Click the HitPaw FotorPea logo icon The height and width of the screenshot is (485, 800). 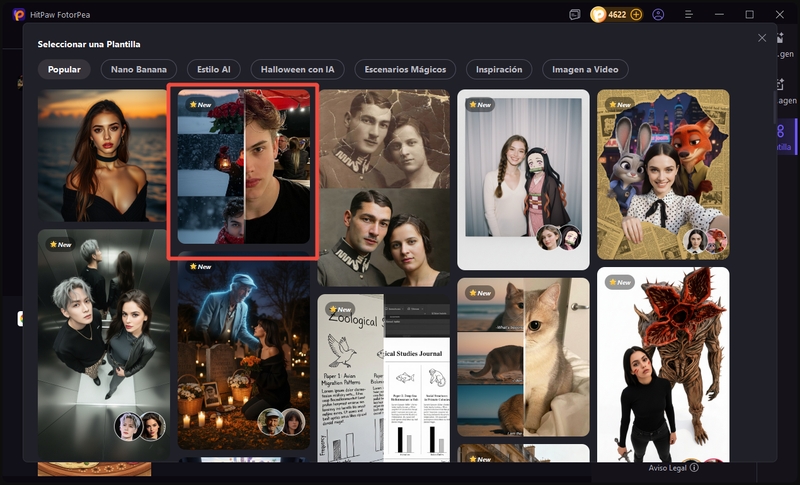click(x=18, y=15)
